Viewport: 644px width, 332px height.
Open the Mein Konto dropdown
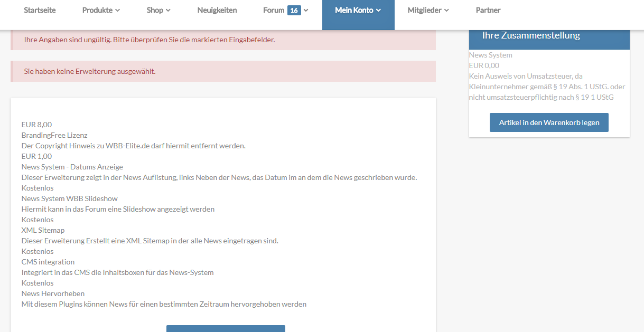coord(358,11)
